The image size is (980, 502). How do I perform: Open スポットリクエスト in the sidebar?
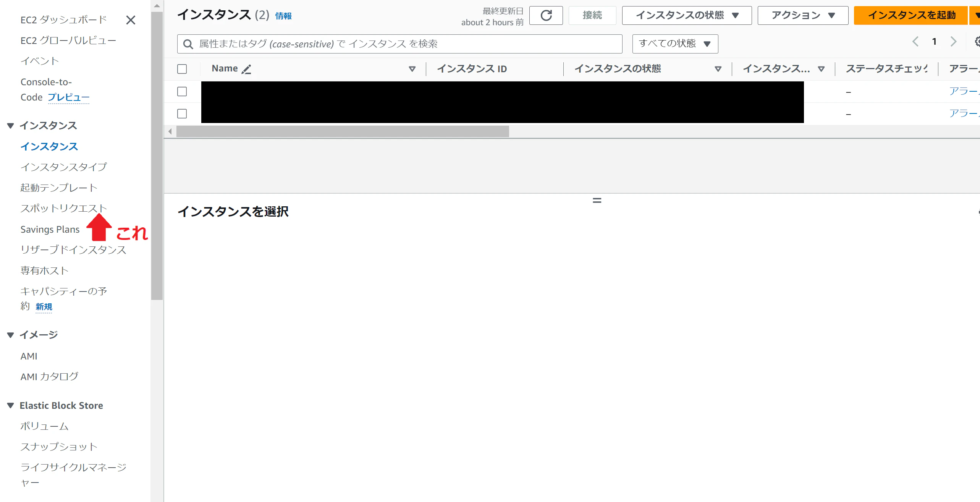click(63, 208)
